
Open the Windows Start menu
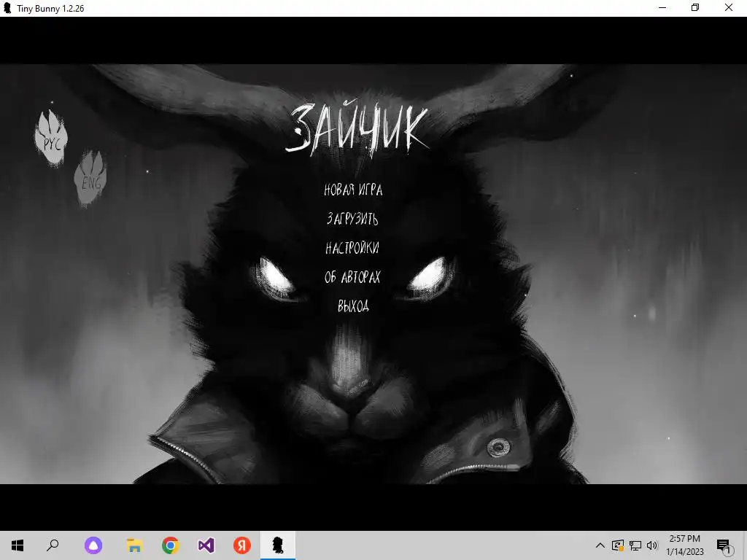(x=18, y=545)
